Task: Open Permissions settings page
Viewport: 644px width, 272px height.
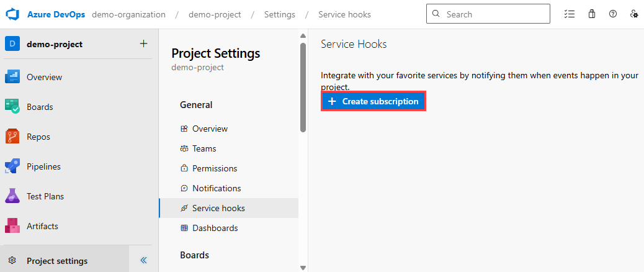Action: tap(215, 168)
